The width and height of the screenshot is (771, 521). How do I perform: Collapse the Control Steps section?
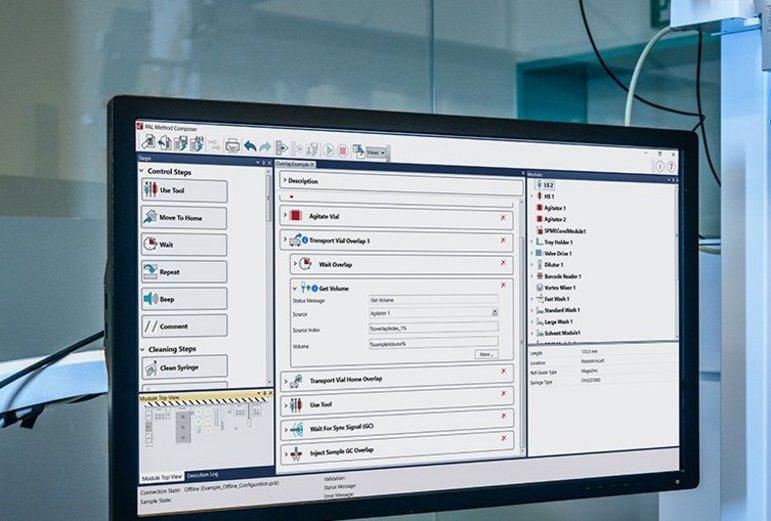click(142, 171)
